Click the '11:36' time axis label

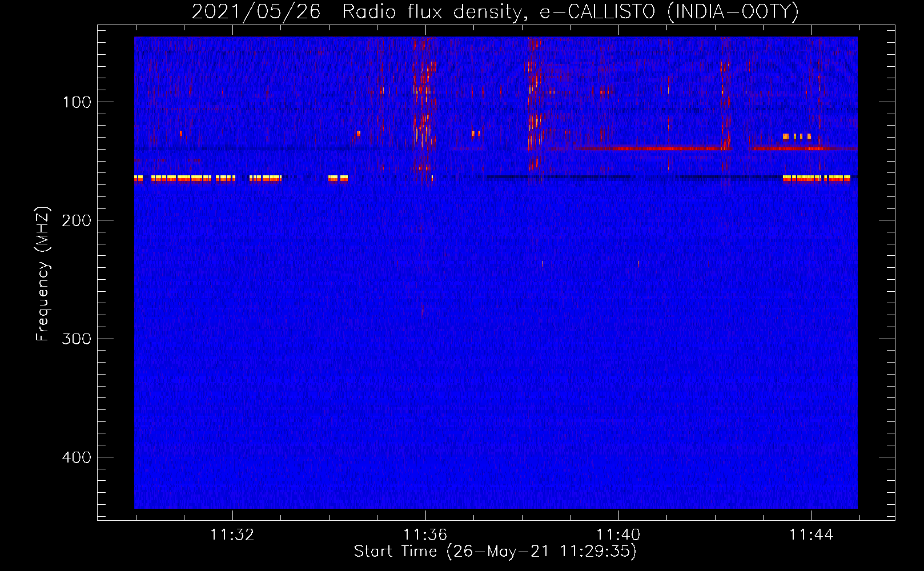click(425, 535)
